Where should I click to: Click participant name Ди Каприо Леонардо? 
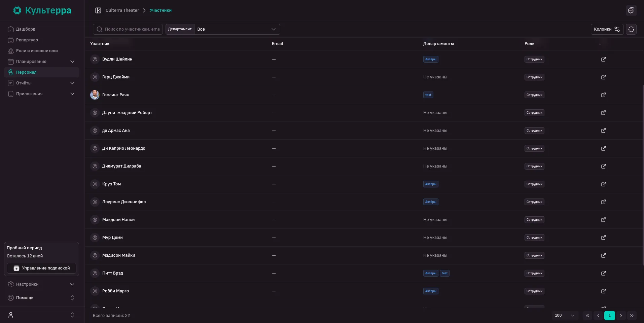pos(124,148)
